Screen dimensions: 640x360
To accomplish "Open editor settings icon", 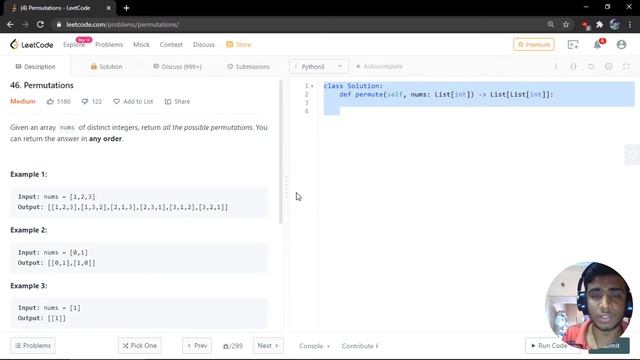I will 609,66.
